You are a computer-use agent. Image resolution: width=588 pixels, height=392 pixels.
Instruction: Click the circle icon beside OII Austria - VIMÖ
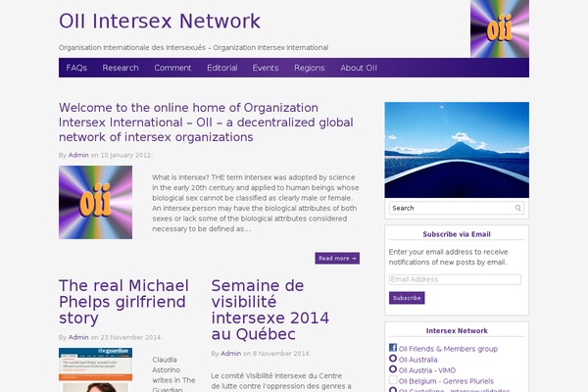tap(393, 369)
